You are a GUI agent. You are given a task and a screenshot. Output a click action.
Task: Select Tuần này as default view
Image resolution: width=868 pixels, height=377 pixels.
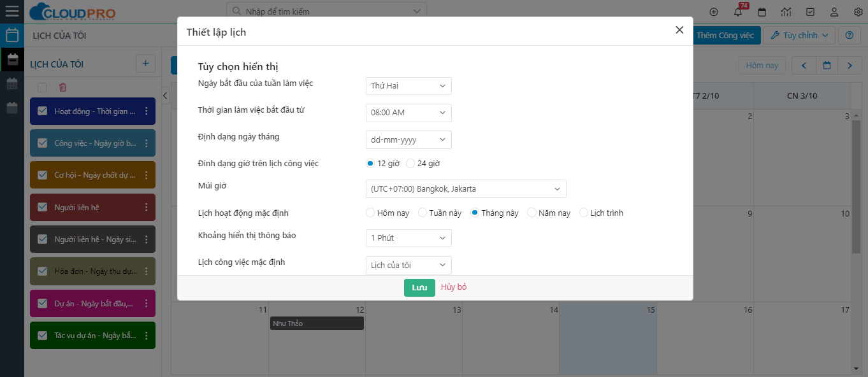(x=422, y=213)
